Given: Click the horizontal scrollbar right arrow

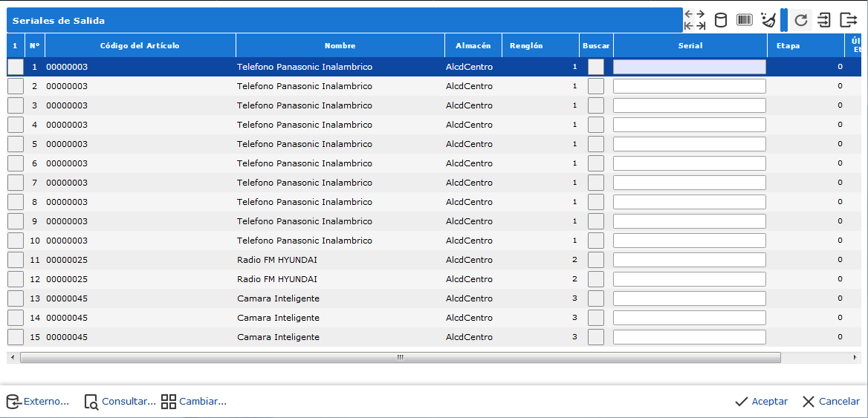Looking at the screenshot, I should pyautogui.click(x=856, y=357).
